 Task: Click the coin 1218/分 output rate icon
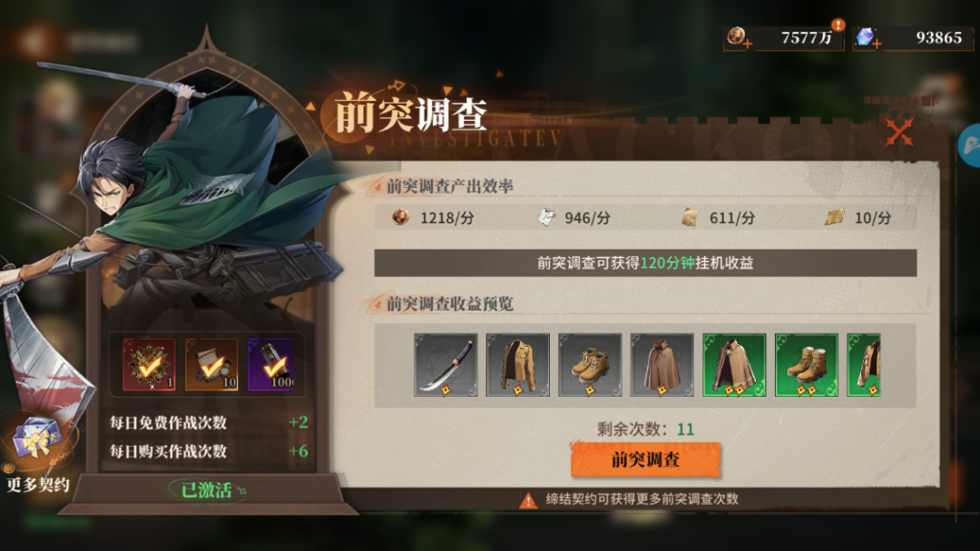click(x=400, y=217)
